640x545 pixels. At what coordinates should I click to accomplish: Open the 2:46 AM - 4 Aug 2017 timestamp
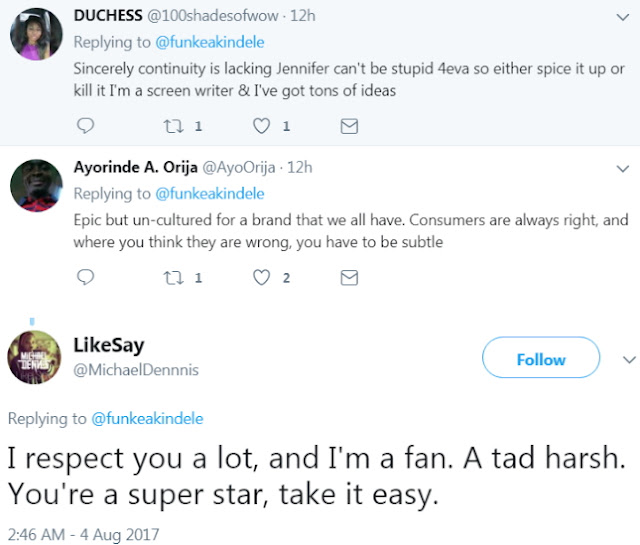83,534
